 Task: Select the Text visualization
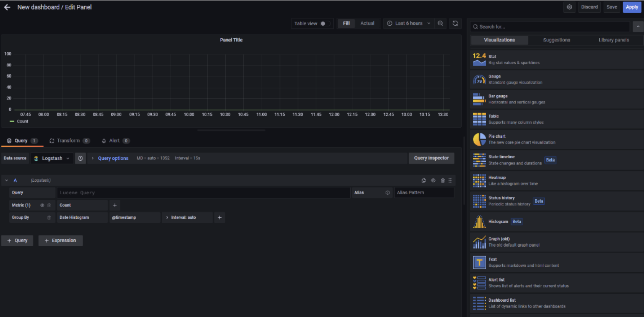coord(556,262)
